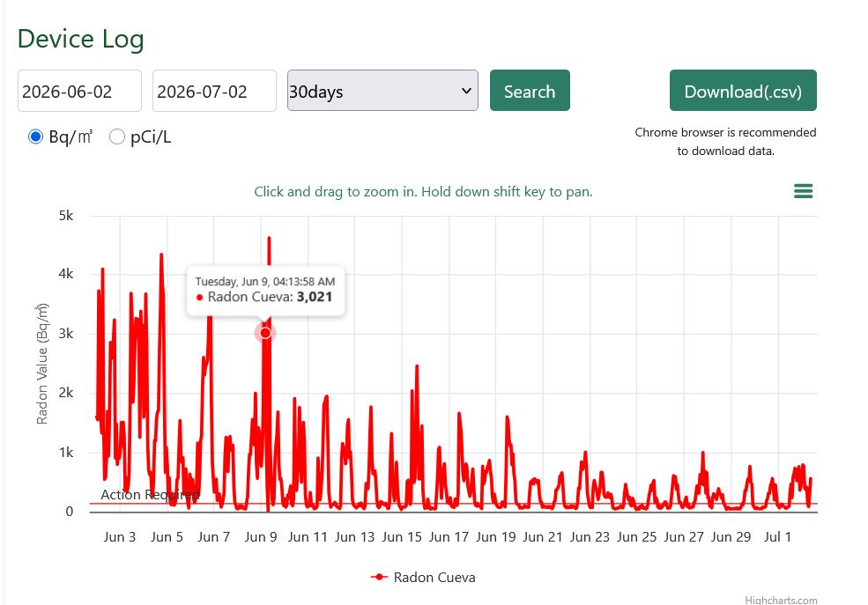The width and height of the screenshot is (868, 605).
Task: Click the pCi/L label text
Action: point(151,137)
